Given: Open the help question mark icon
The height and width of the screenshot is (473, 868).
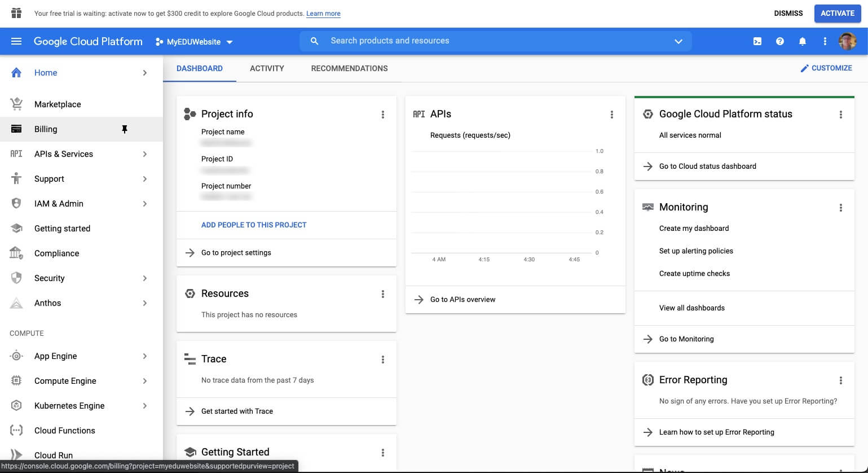Looking at the screenshot, I should coord(780,41).
